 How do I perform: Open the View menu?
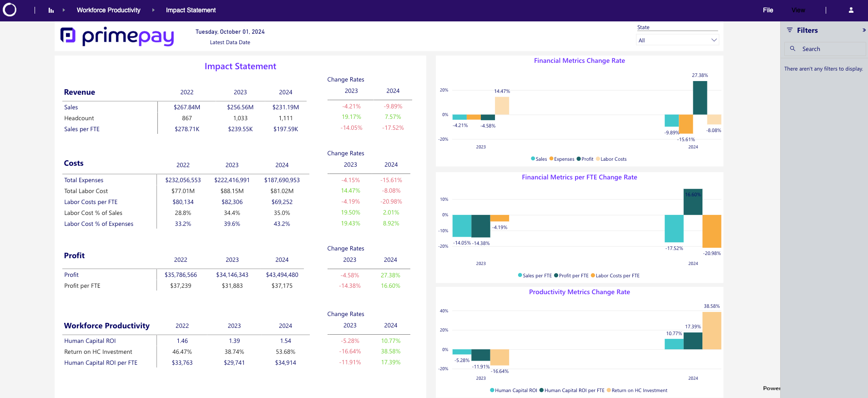[x=798, y=10]
